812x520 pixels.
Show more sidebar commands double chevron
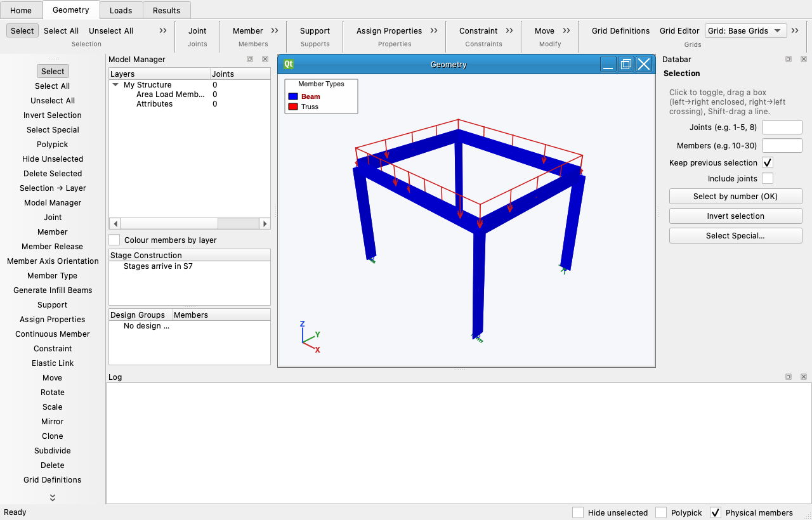tap(53, 498)
